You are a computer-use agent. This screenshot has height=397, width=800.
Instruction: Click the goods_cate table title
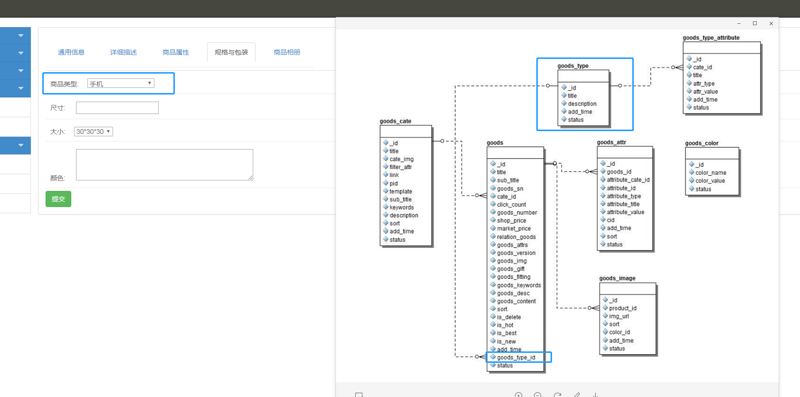(x=395, y=121)
